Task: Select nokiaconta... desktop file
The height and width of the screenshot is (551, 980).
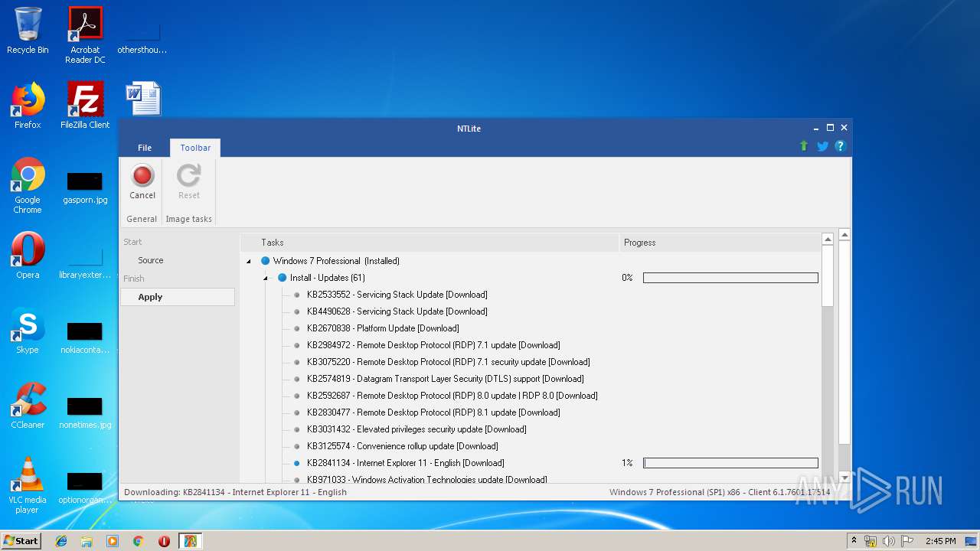Action: [x=85, y=337]
